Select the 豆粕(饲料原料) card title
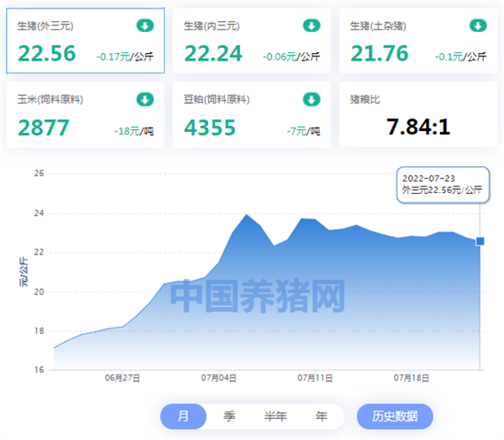Viewport: 504px width, 440px height. pyautogui.click(x=217, y=99)
